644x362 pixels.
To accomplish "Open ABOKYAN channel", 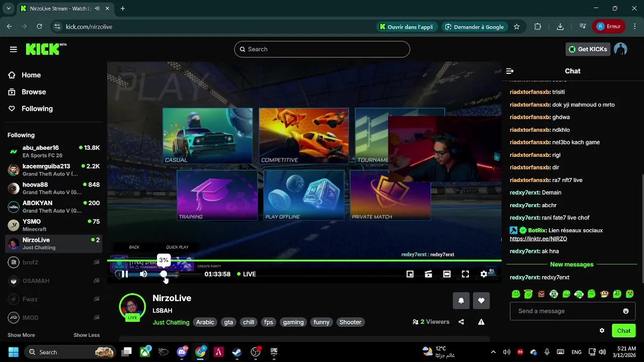I will [x=53, y=207].
